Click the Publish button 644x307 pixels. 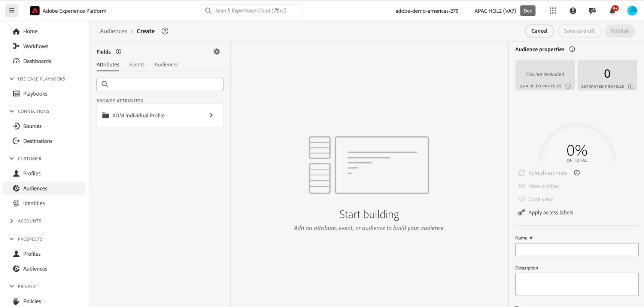coord(620,31)
